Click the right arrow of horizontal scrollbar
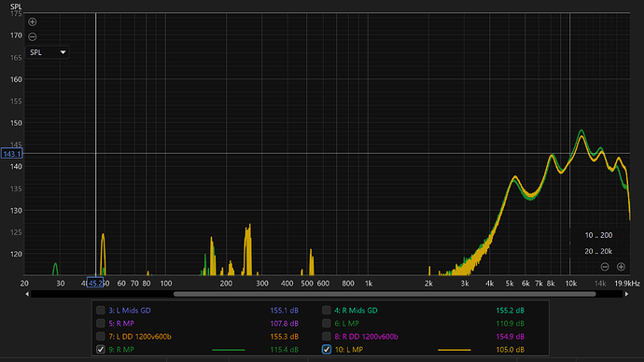 (627, 294)
